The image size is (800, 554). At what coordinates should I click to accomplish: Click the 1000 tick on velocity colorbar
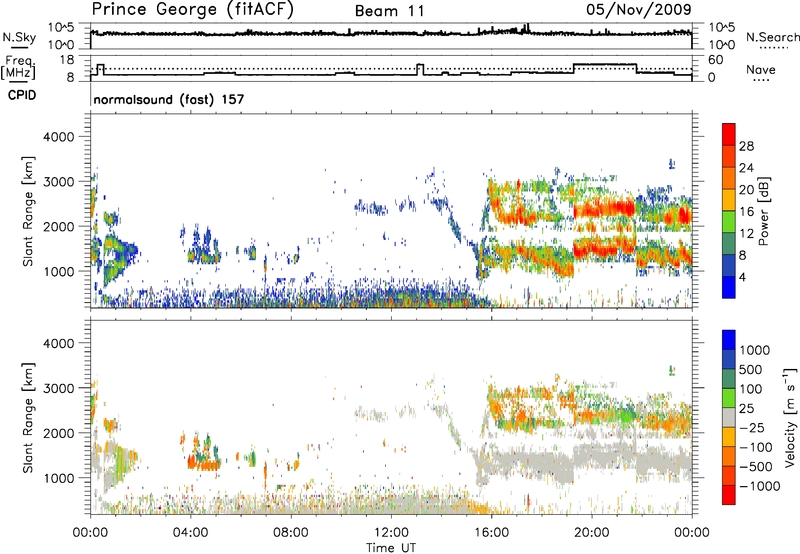pos(755,350)
